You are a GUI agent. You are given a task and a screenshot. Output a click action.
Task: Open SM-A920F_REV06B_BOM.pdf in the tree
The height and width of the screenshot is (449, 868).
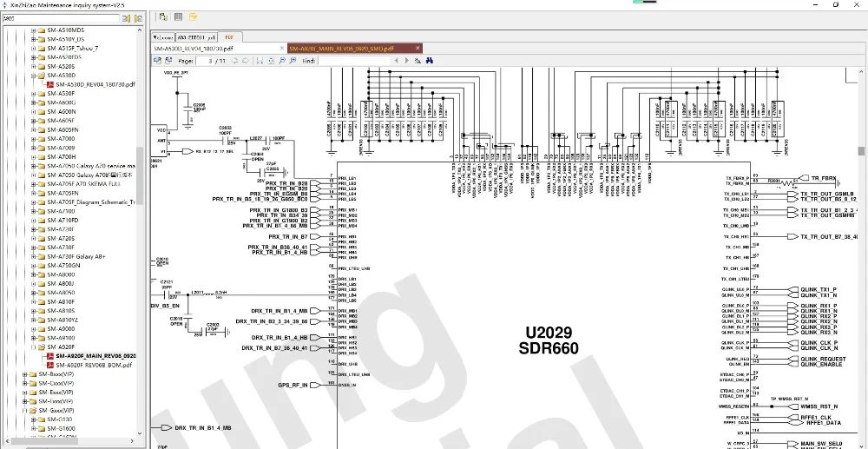[94, 365]
